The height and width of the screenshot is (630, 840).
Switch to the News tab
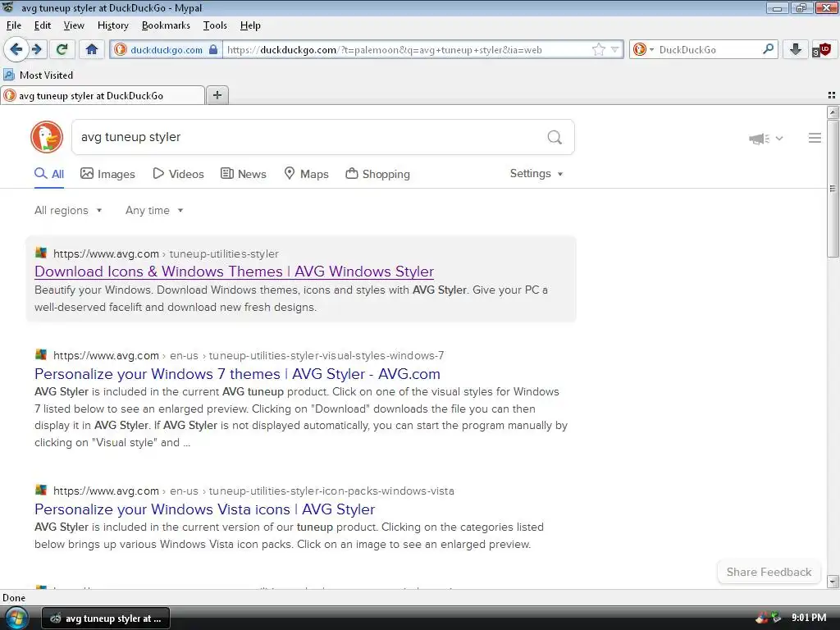pos(243,174)
